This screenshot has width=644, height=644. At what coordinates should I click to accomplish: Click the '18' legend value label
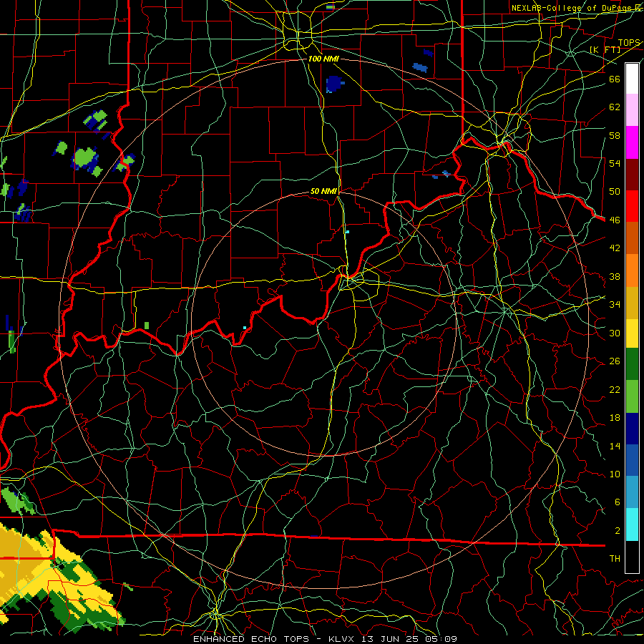[x=615, y=418]
